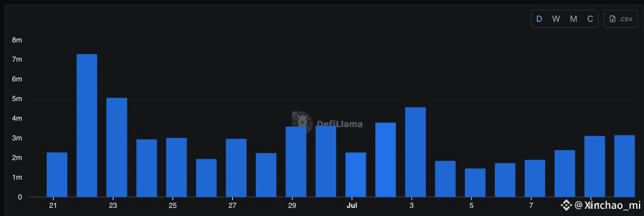The image size is (644, 216).
Task: Click the 3m y-axis label
Action: pos(17,138)
